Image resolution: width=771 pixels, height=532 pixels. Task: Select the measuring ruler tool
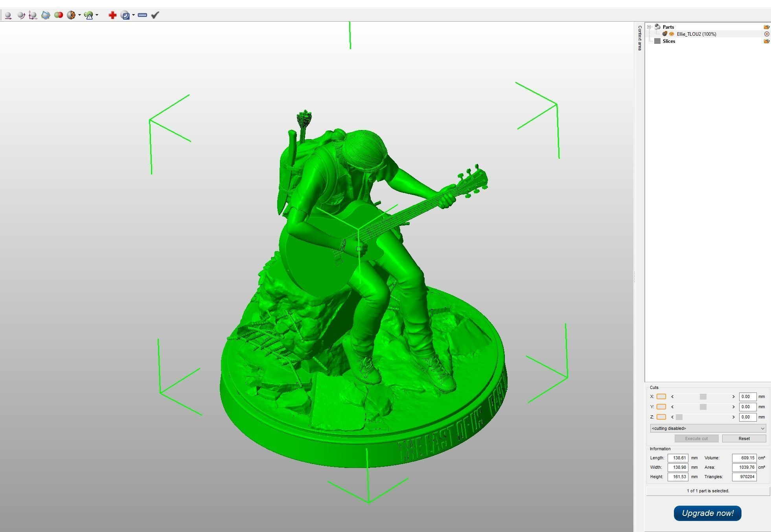pyautogui.click(x=142, y=15)
